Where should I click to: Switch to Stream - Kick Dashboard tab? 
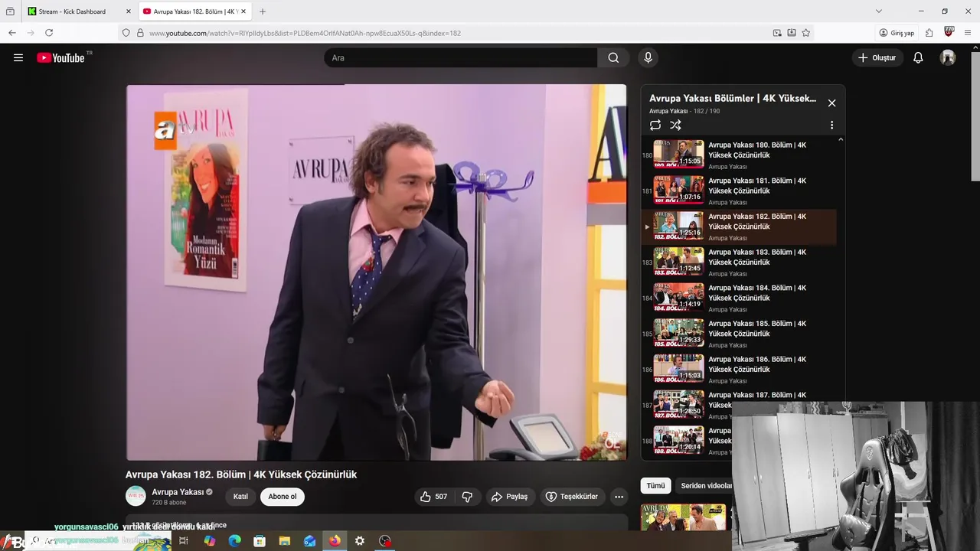click(x=80, y=11)
